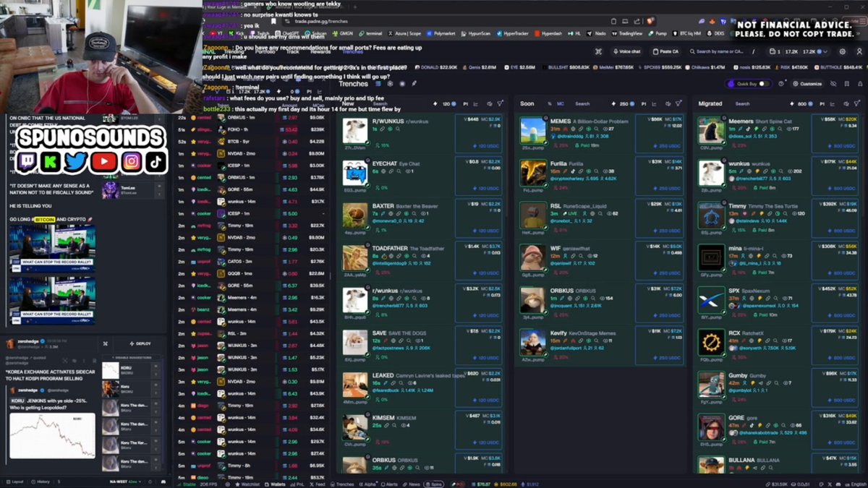Viewport: 868px width, 488px height.
Task: Open Alerts in the bottom bar
Action: click(x=390, y=484)
